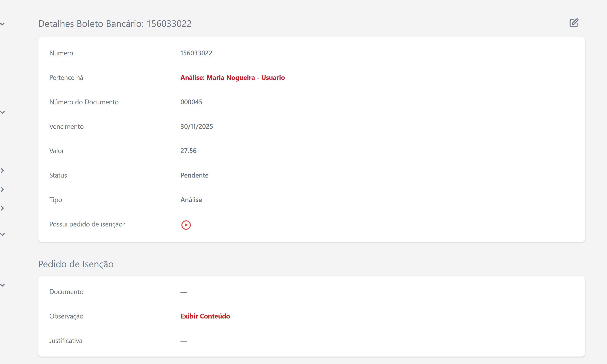This screenshot has width=607, height=364.
Task: Click the Tipo value Análise
Action: [x=191, y=200]
